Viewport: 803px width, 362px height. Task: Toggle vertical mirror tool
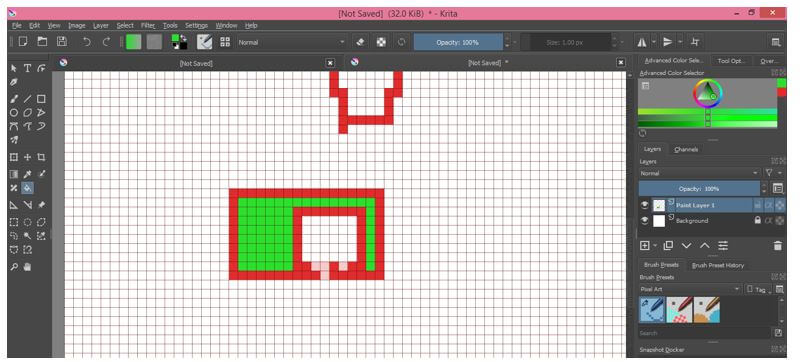(x=668, y=42)
